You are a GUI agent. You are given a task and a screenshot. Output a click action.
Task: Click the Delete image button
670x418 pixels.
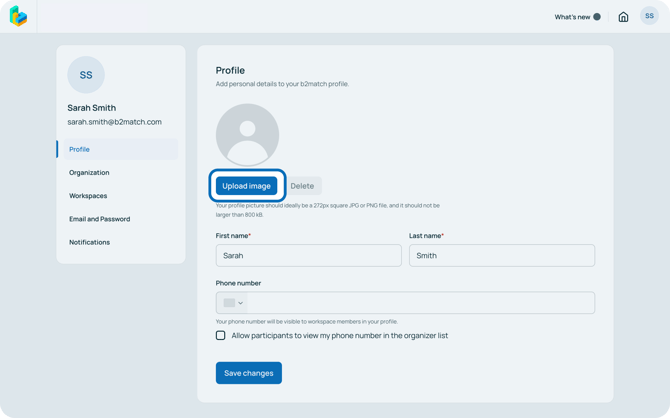(x=302, y=186)
